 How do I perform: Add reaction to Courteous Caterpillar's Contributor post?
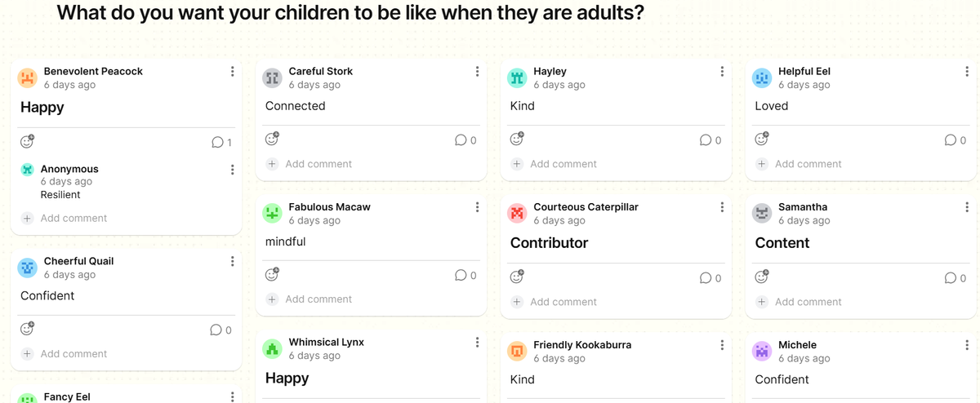tap(517, 276)
